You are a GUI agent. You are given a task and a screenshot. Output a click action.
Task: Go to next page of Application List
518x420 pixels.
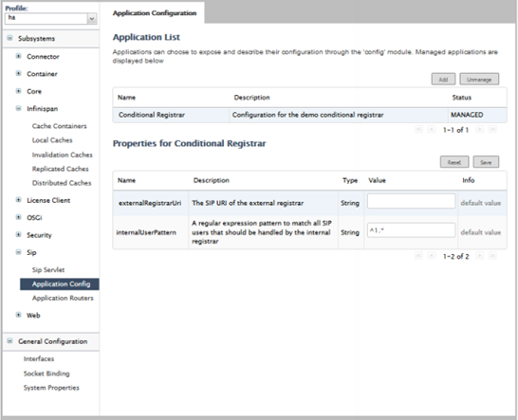[480, 130]
